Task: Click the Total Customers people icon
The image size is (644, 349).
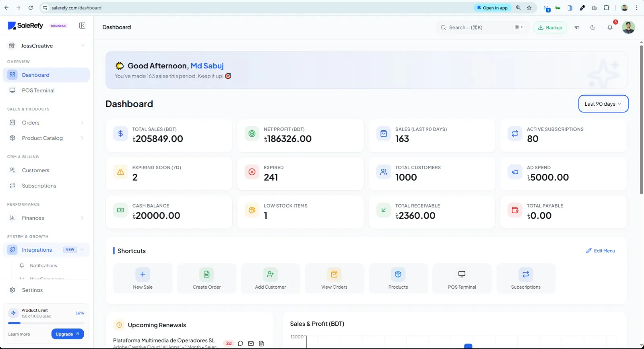Action: point(384,172)
